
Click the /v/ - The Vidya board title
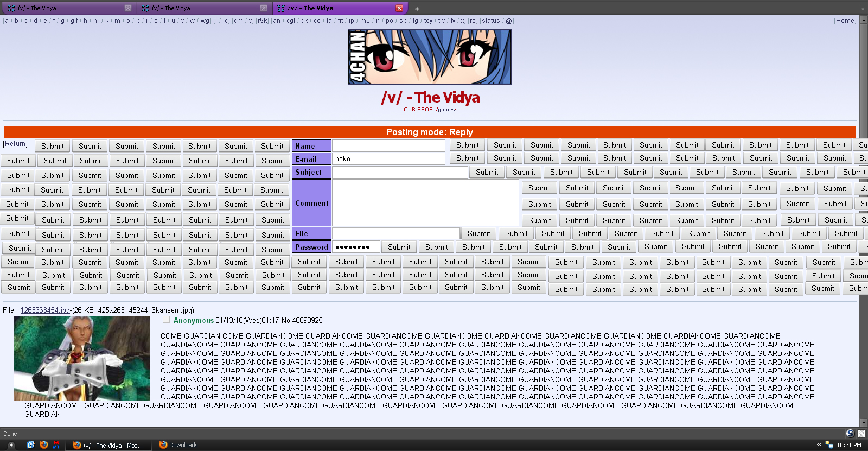(430, 97)
